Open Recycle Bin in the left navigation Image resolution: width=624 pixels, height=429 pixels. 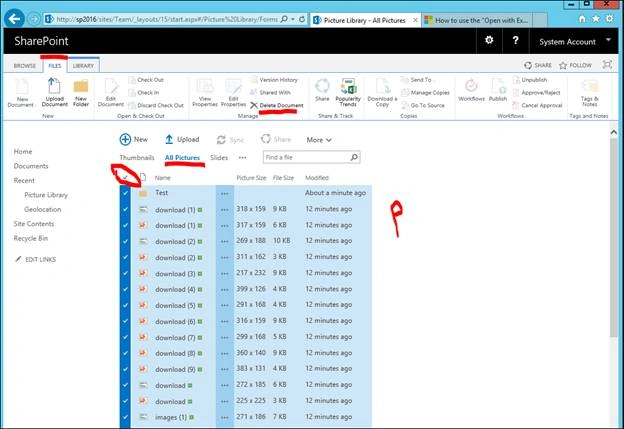tap(31, 238)
